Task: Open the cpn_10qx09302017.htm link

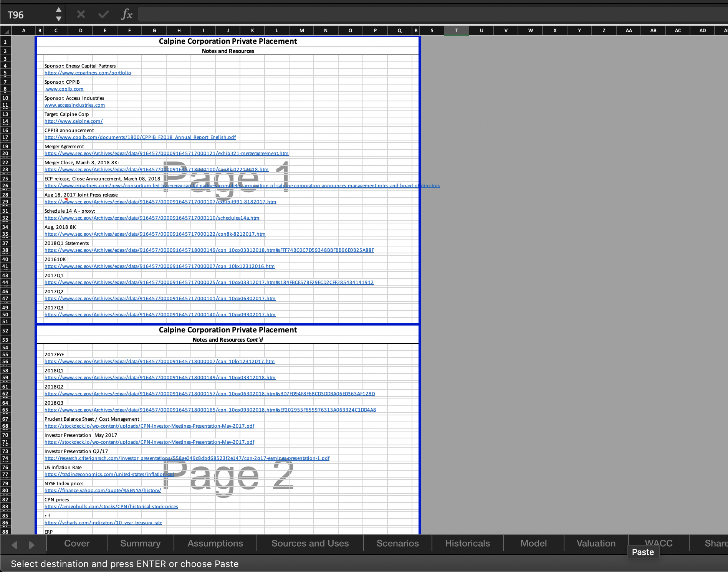Action: point(160,315)
